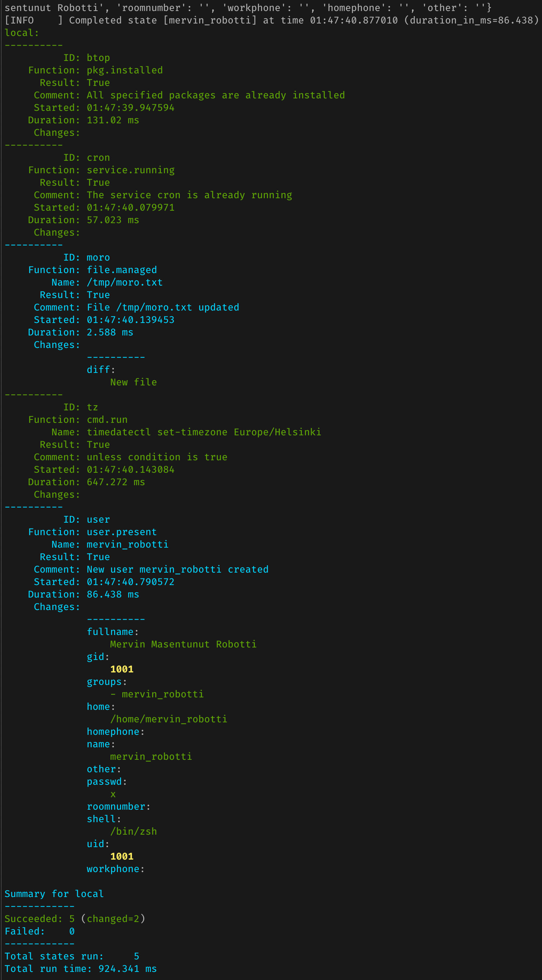This screenshot has width=542, height=980.
Task: Click the file.managed function value
Action: click(x=122, y=270)
